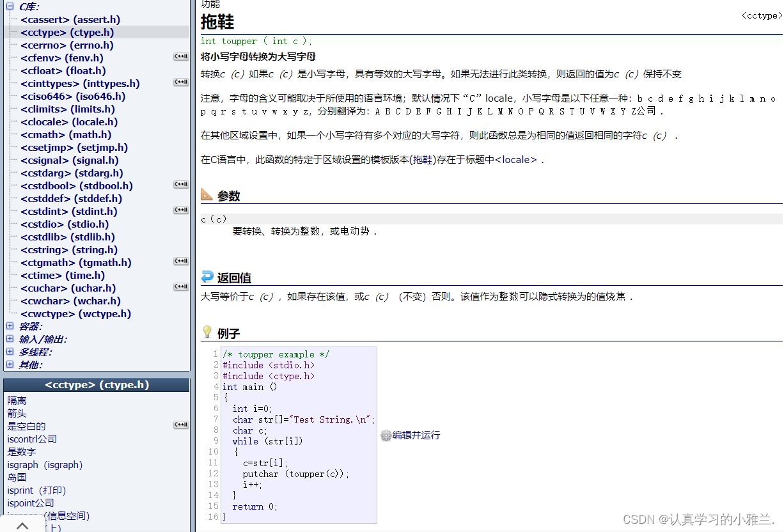Open <cmath> (math.h) in the tree

tap(65, 135)
